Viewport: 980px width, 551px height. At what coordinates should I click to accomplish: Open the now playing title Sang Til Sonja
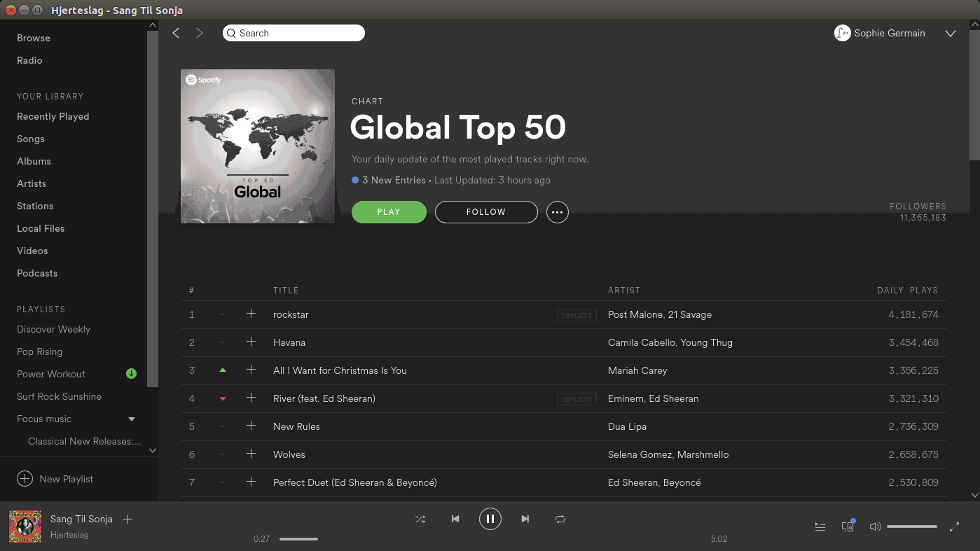pyautogui.click(x=81, y=519)
